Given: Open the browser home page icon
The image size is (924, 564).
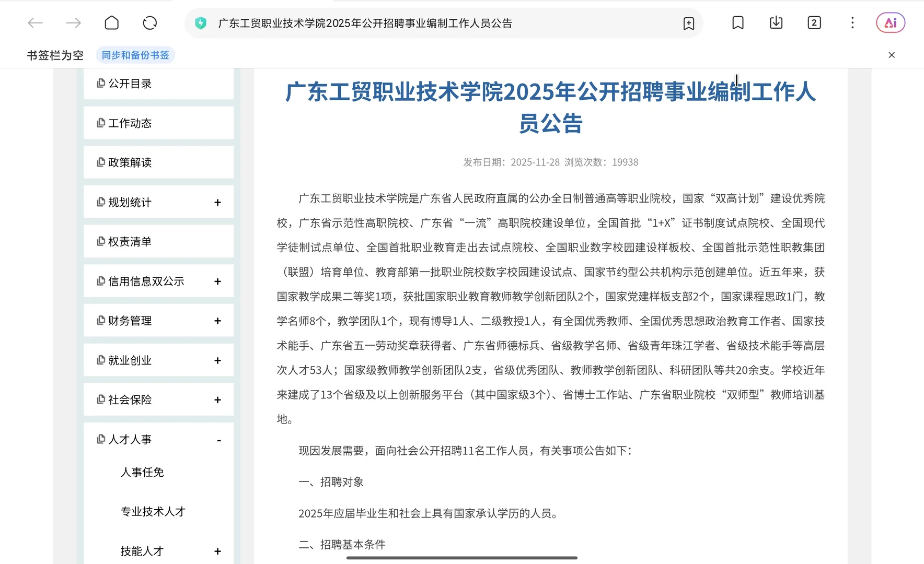Looking at the screenshot, I should tap(111, 23).
